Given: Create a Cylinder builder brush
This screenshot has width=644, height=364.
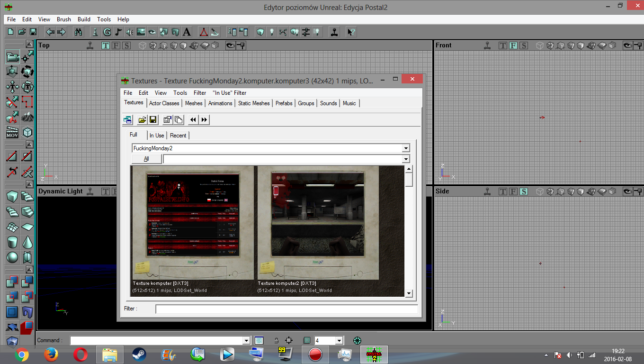Looking at the screenshot, I should 12,242.
